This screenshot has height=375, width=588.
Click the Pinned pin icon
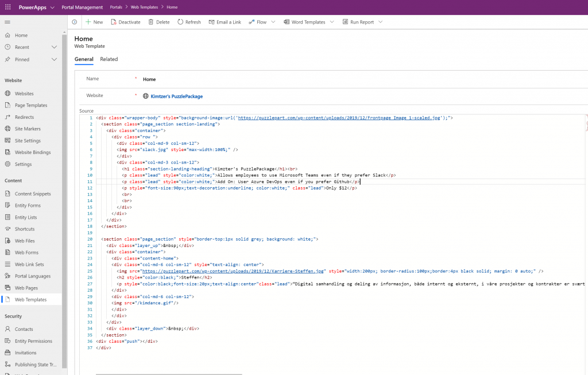pyautogui.click(x=7, y=59)
